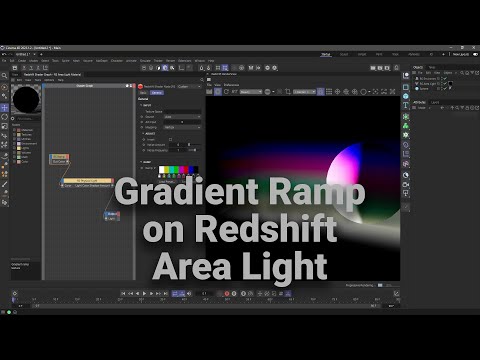The image size is (480, 360).
Task: Select the RS Ramp node in graph
Action: (x=59, y=159)
